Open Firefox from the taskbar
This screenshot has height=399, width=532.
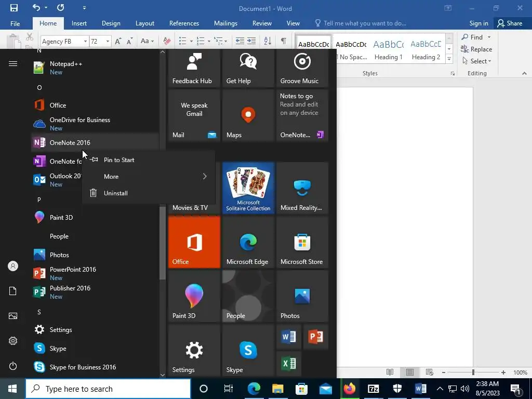[x=349, y=389]
